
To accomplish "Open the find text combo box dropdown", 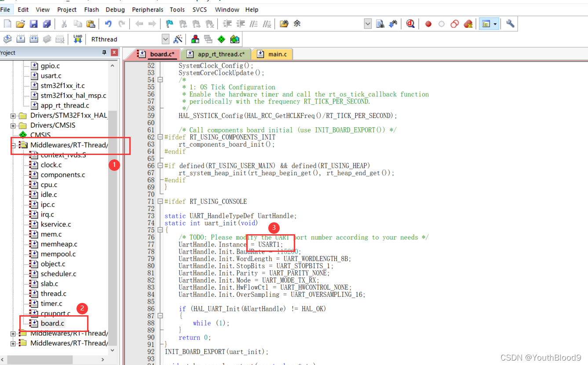I will [x=368, y=24].
